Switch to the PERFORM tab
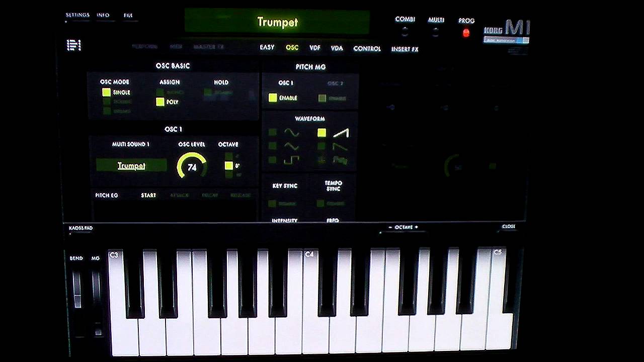644x362 pixels. (144, 46)
